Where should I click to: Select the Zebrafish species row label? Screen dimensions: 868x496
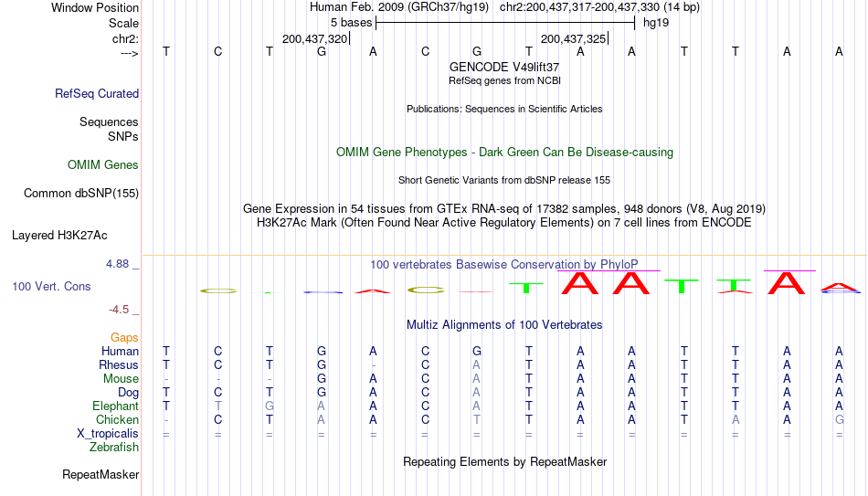tap(114, 447)
